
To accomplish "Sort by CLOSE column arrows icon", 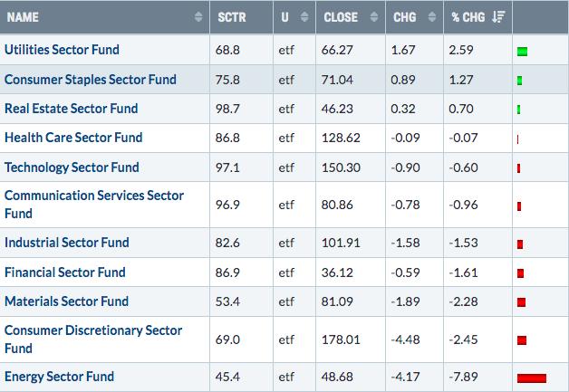I will [374, 16].
